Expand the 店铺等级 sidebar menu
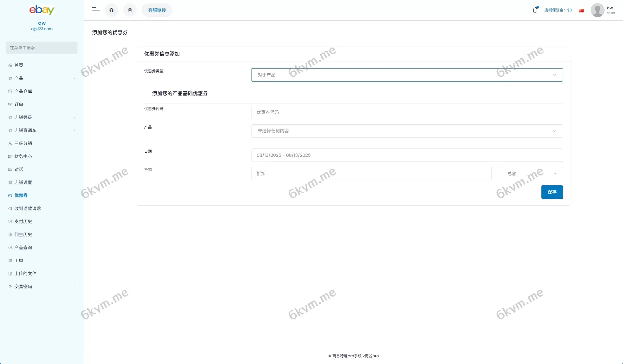 (x=23, y=117)
